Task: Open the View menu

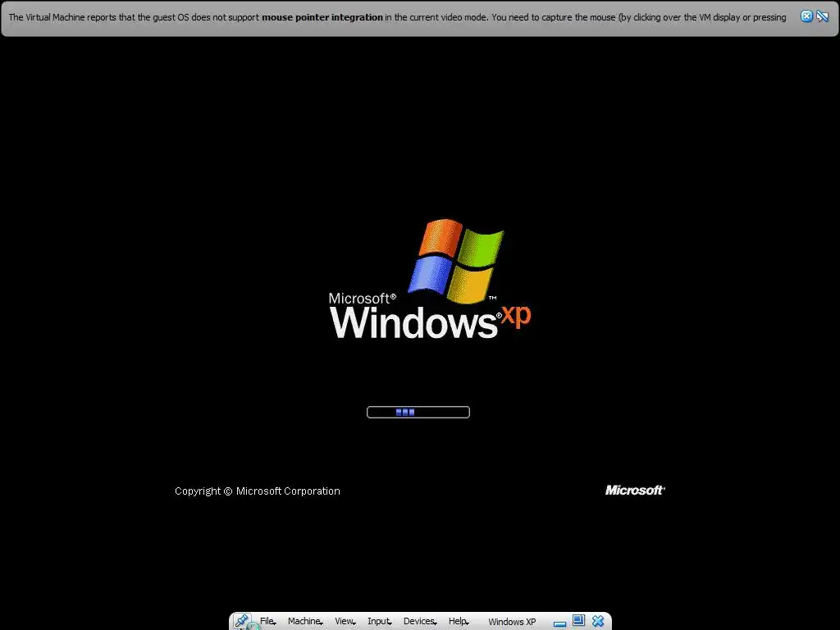Action: click(x=345, y=622)
